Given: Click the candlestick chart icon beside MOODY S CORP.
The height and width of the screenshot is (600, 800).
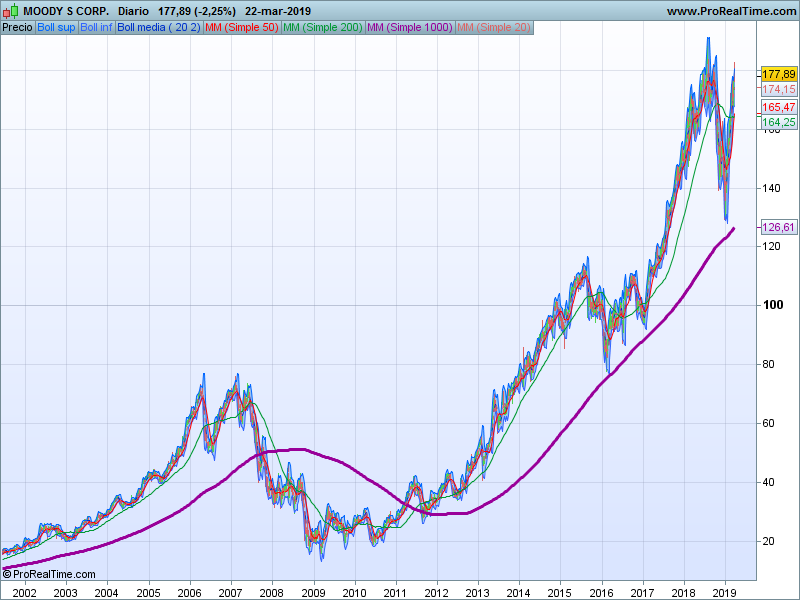Looking at the screenshot, I should [10, 11].
